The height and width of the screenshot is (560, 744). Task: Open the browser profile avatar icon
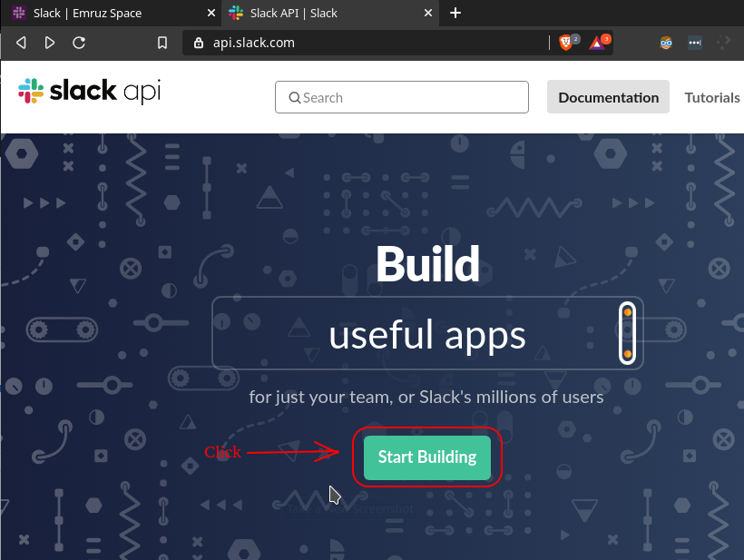point(666,43)
